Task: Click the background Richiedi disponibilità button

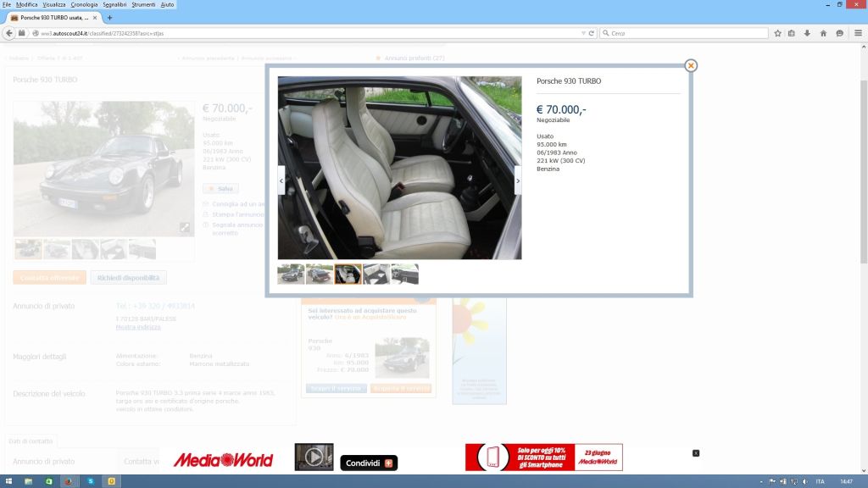Action: [x=129, y=278]
